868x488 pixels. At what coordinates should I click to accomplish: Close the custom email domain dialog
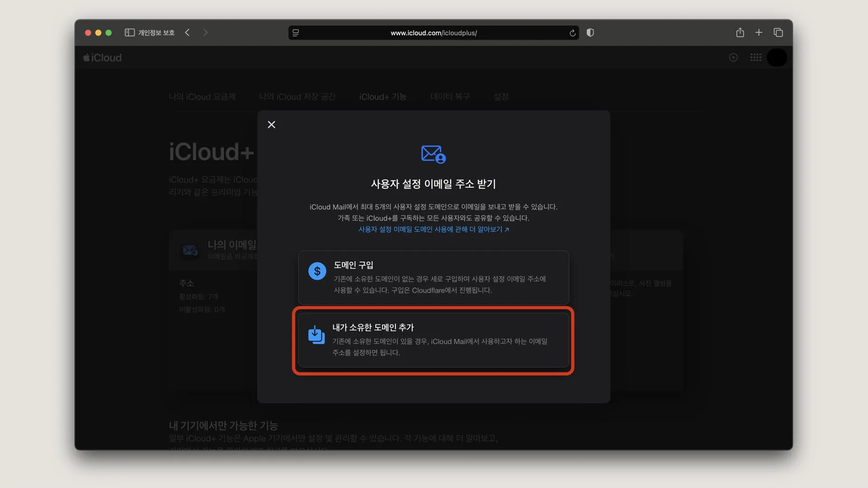(271, 125)
